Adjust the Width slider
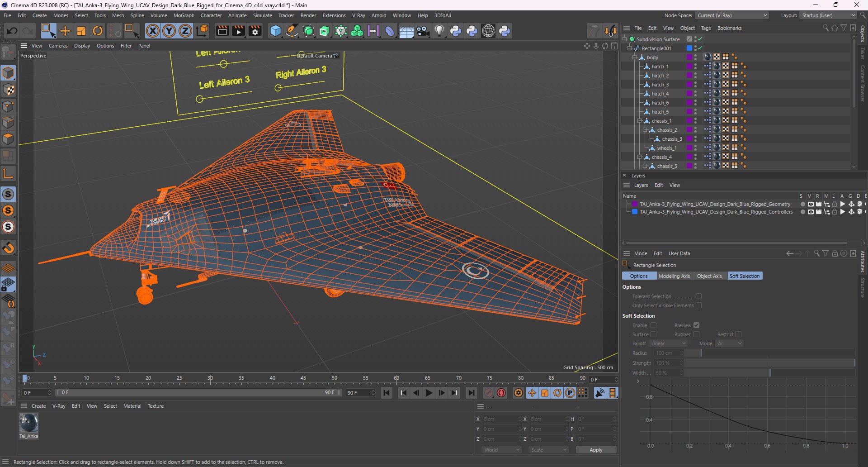This screenshot has height=467, width=868. pyautogui.click(x=769, y=373)
